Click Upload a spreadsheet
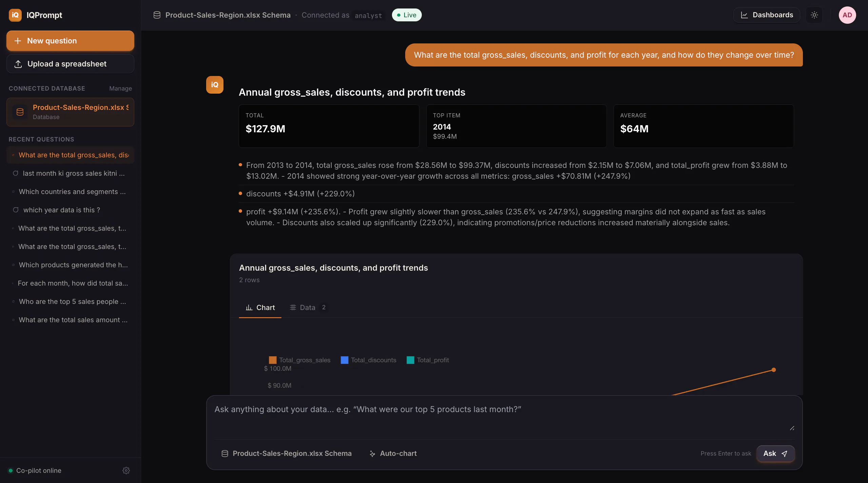 point(70,64)
